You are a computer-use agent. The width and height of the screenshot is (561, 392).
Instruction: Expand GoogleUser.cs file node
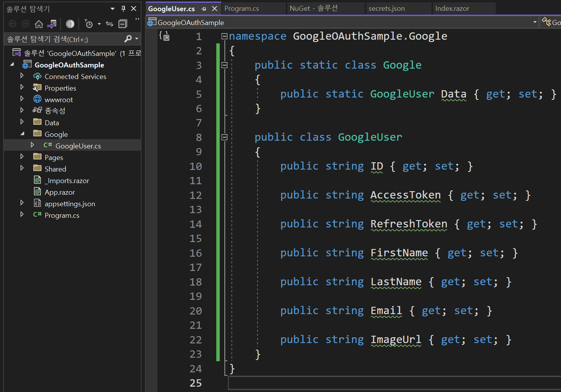click(32, 145)
